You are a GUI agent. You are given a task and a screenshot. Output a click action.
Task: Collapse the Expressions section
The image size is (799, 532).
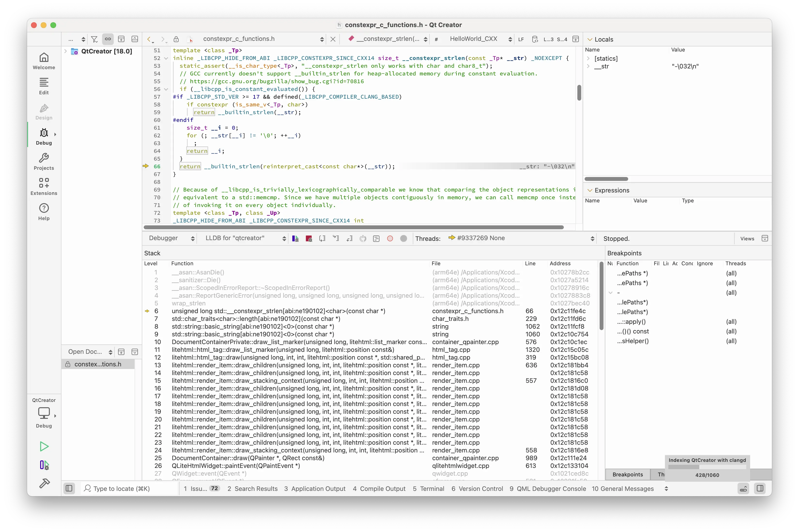tap(590, 190)
